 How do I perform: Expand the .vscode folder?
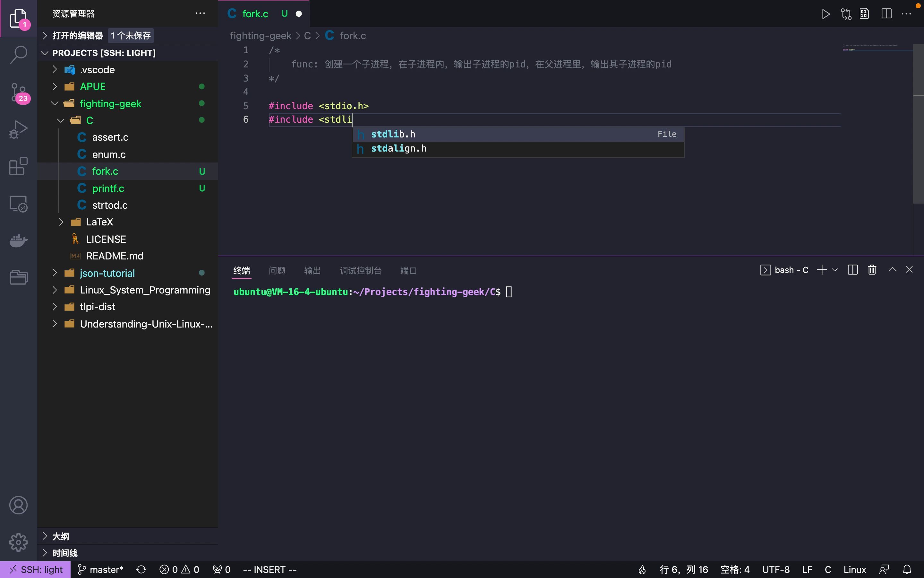tap(127, 70)
